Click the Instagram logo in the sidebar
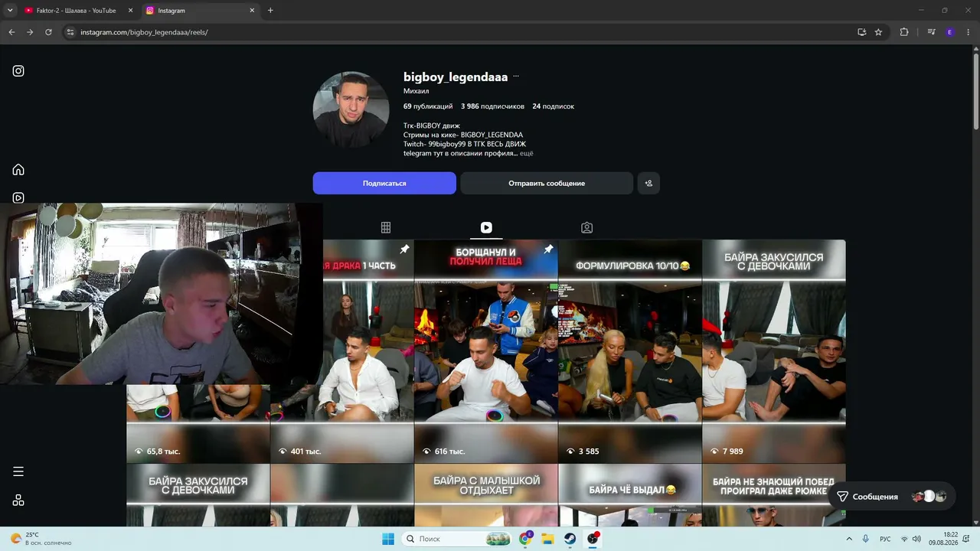Image resolution: width=980 pixels, height=551 pixels. 18,71
